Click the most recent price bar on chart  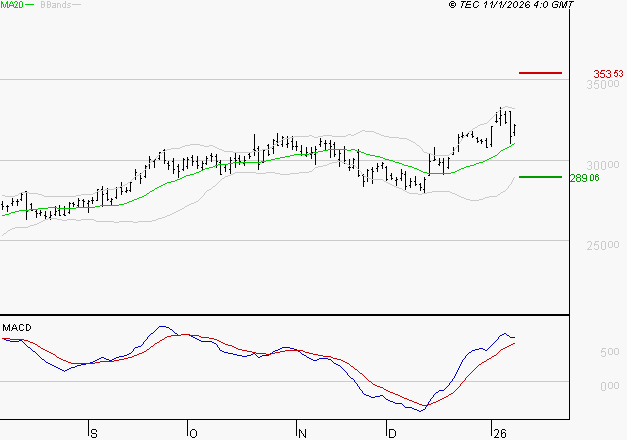pyautogui.click(x=514, y=130)
